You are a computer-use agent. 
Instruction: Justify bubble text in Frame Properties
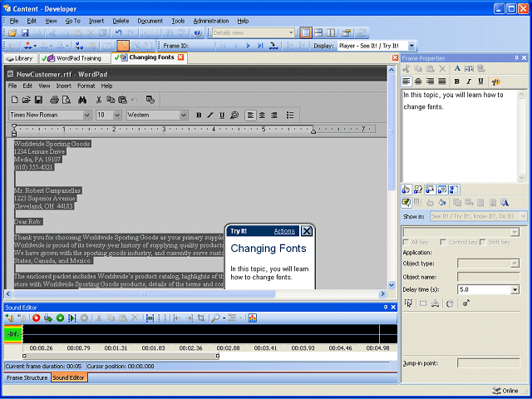(441, 81)
